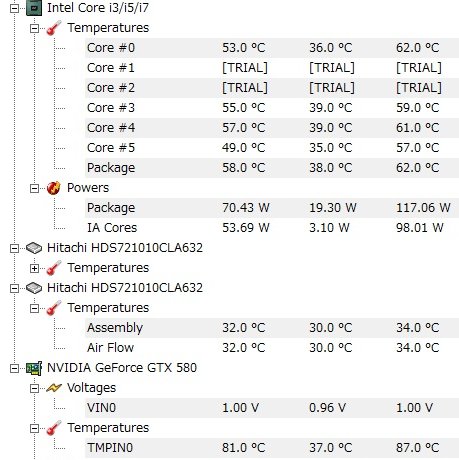This screenshot has height=460, width=459.
Task: Click the NVIDIA GeForce GTX 580 graphics card icon
Action: tap(34, 368)
